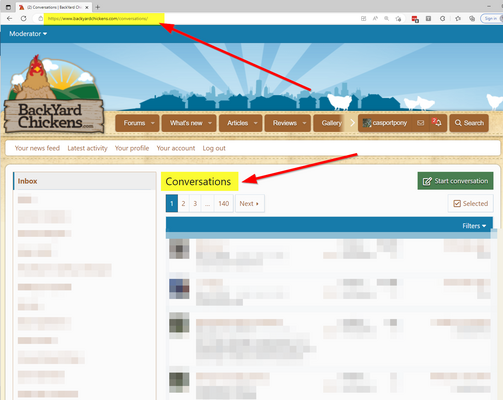Click the Start conversation button
Viewport: 503px width, 400px height.
[455, 181]
